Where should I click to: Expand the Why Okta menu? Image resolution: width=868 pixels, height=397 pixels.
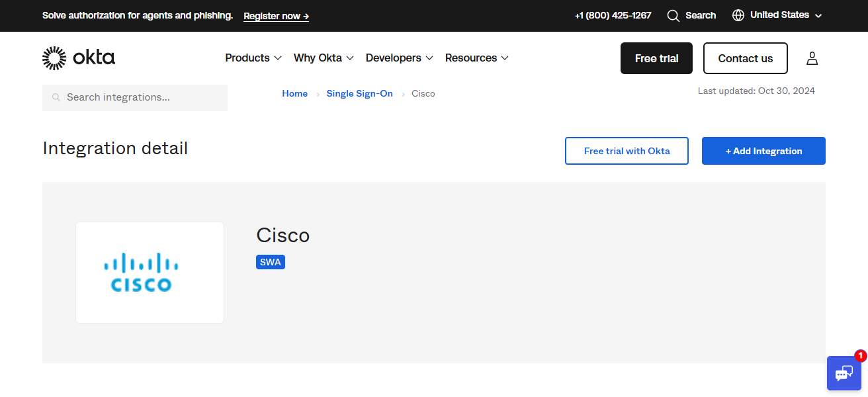tap(324, 58)
